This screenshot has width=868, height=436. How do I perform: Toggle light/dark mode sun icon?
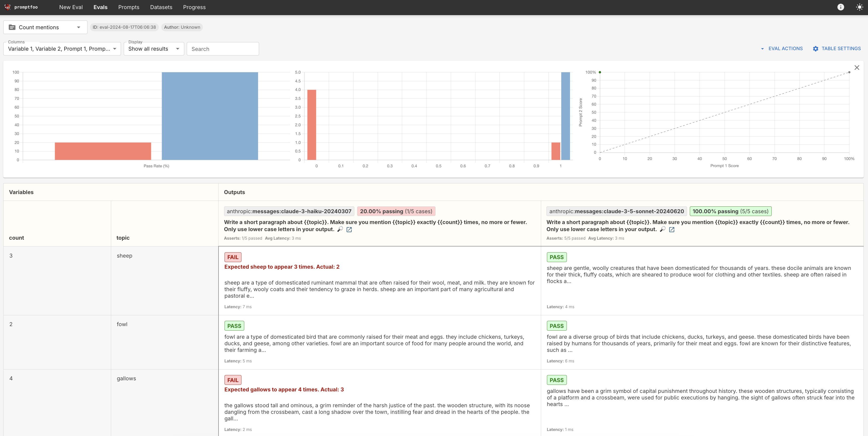pyautogui.click(x=859, y=7)
